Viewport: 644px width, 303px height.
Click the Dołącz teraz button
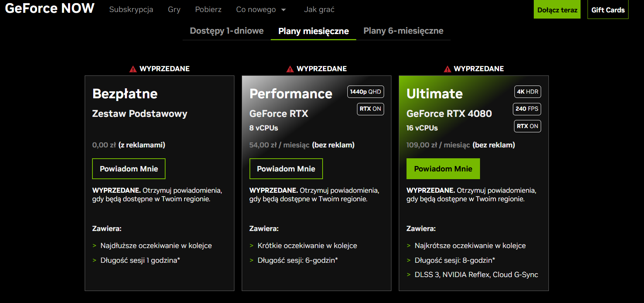557,9
